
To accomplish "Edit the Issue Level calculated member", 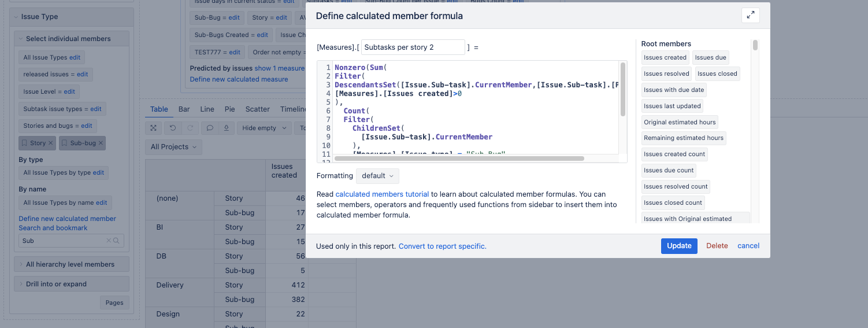I will coord(69,91).
